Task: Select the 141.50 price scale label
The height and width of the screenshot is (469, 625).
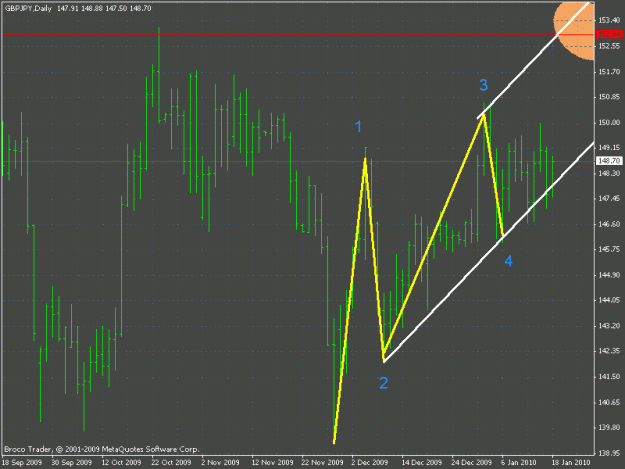Action: tap(609, 377)
